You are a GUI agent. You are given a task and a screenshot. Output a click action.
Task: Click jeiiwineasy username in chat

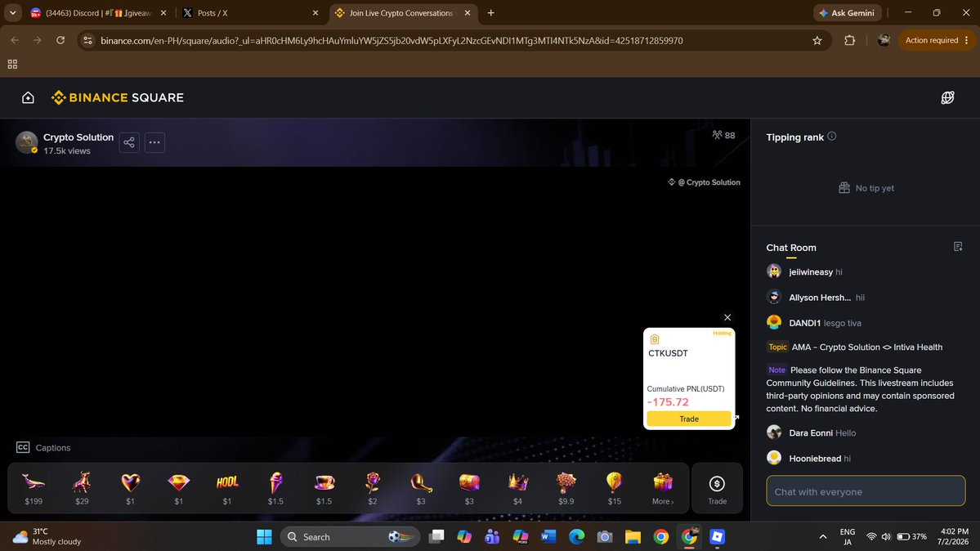[811, 272]
